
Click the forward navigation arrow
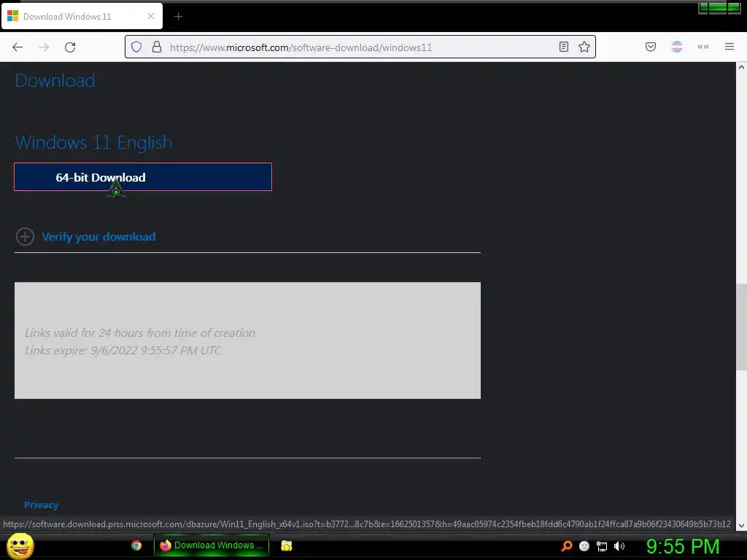[x=44, y=47]
